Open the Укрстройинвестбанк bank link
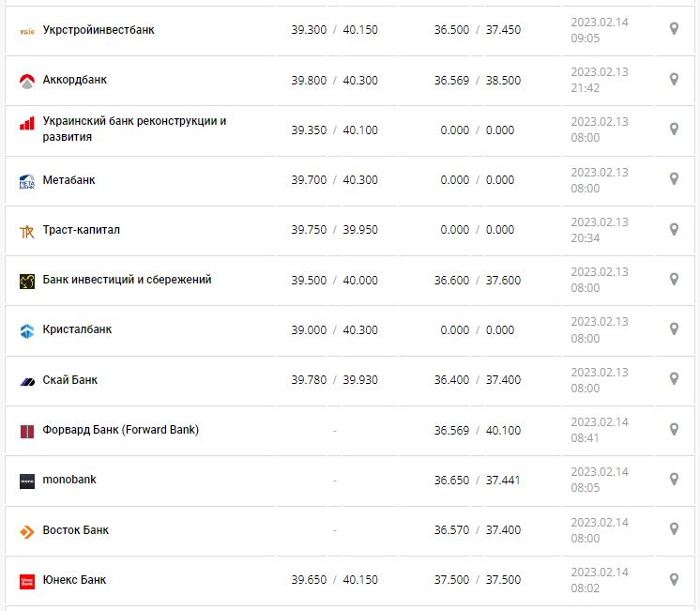The image size is (700, 611). click(99, 30)
